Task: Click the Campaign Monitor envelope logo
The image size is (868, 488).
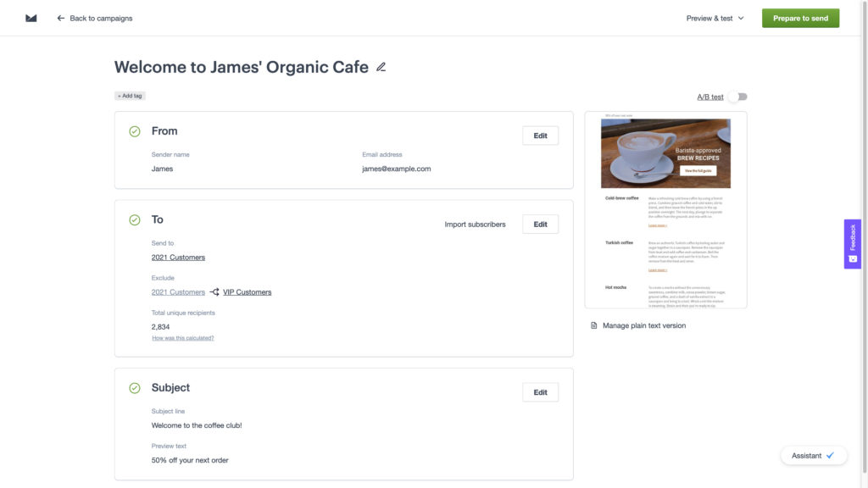Action: (31, 18)
